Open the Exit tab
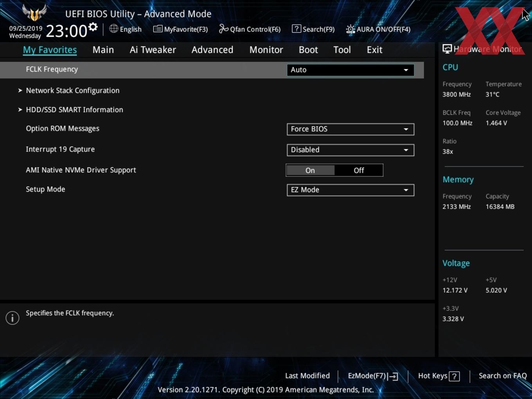532x399 pixels. pos(374,50)
